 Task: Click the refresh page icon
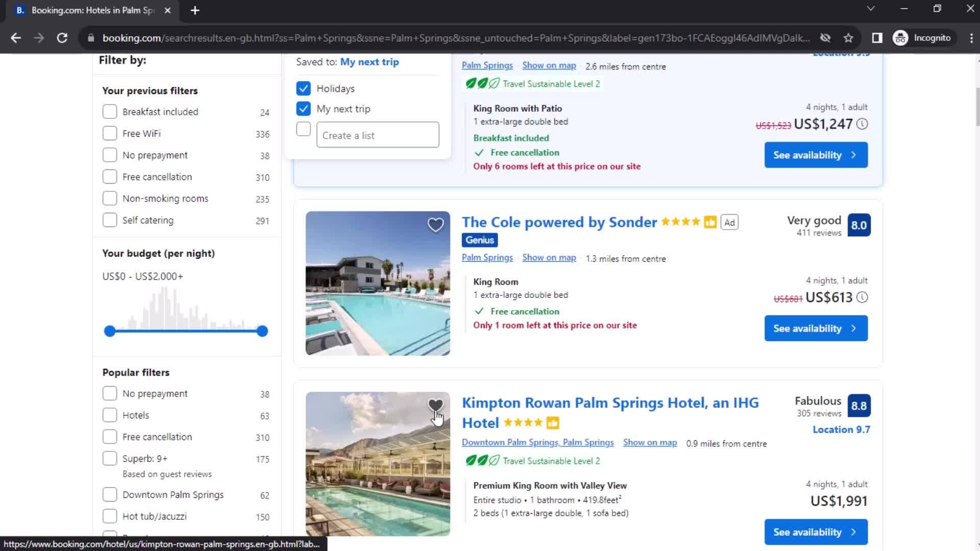coord(61,37)
